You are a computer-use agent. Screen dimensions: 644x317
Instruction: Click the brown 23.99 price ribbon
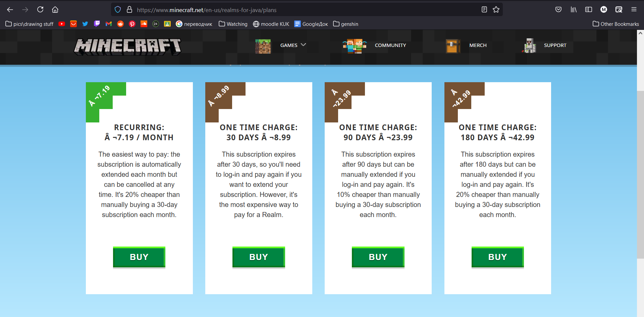(x=338, y=96)
